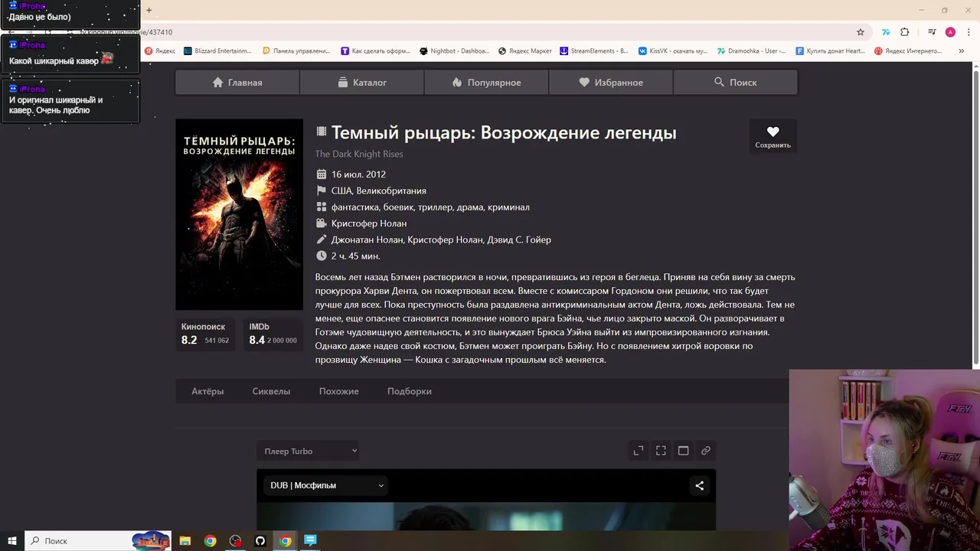This screenshot has height=551, width=980.
Task: Open File Explorer from the taskbar
Action: [x=185, y=540]
